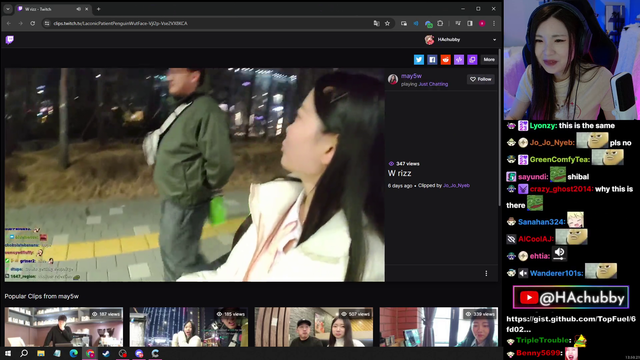View site information icon in address bar
The width and height of the screenshot is (640, 360).
coord(47,24)
